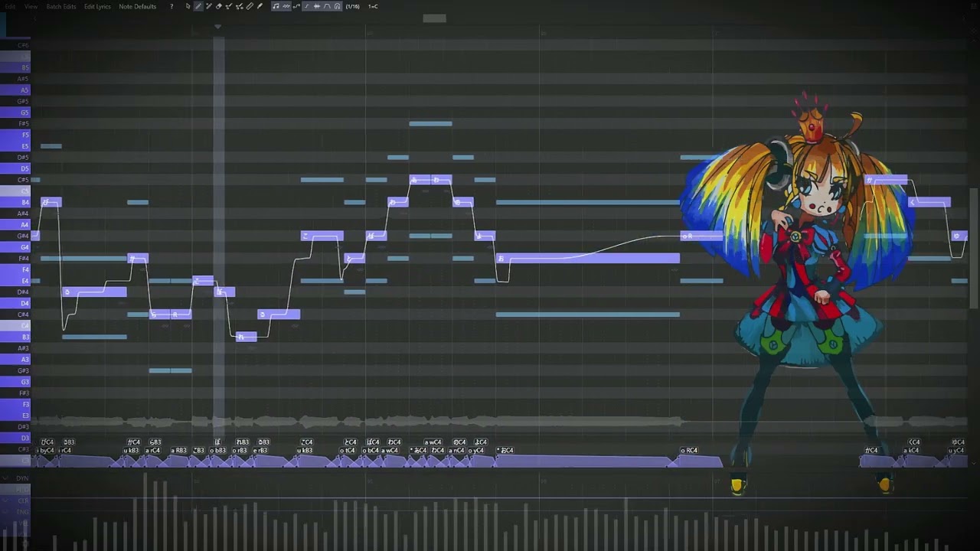This screenshot has height=551, width=980.
Task: Toggle the note tone playback icon
Action: pyautogui.click(x=276, y=6)
